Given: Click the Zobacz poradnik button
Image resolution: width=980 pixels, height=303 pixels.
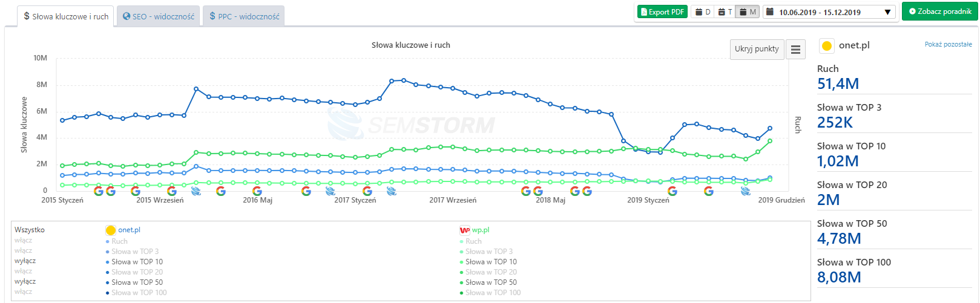Looking at the screenshot, I should click(x=939, y=11).
